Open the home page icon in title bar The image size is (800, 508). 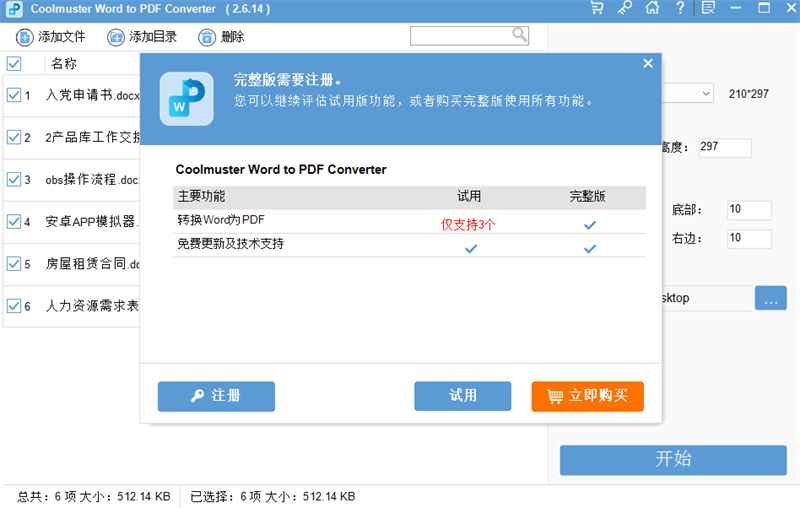pyautogui.click(x=652, y=8)
